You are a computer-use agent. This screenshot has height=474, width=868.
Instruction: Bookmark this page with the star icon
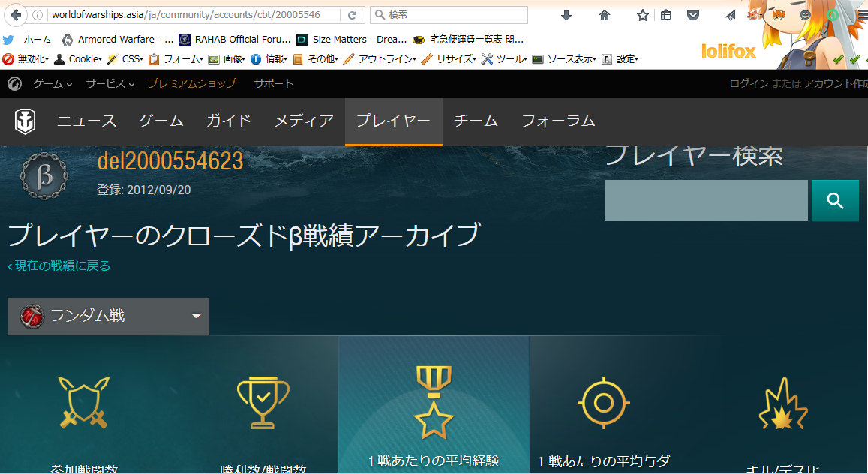point(642,15)
